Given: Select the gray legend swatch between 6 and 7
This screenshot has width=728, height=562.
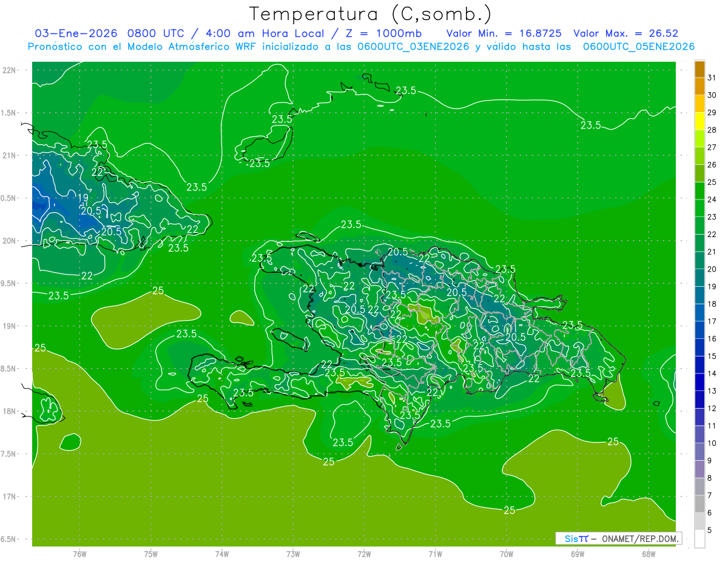Looking at the screenshot, I should click(699, 504).
